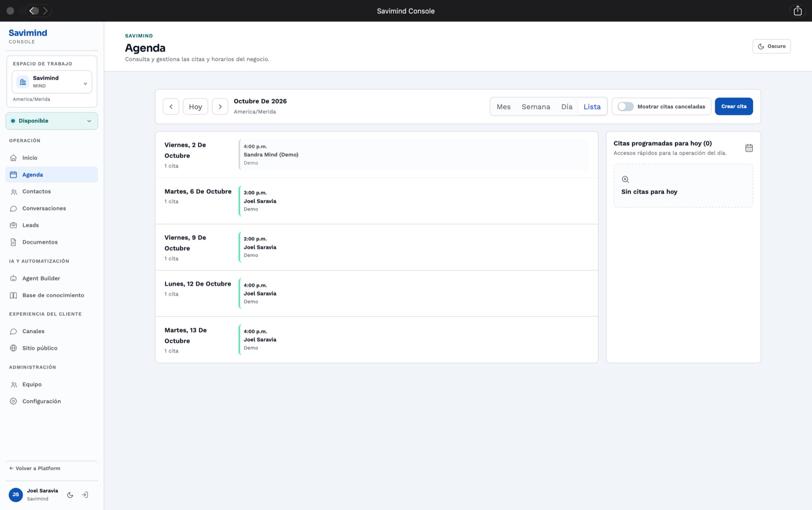The width and height of the screenshot is (812, 510).
Task: Click the Equipo team icon
Action: coord(14,385)
